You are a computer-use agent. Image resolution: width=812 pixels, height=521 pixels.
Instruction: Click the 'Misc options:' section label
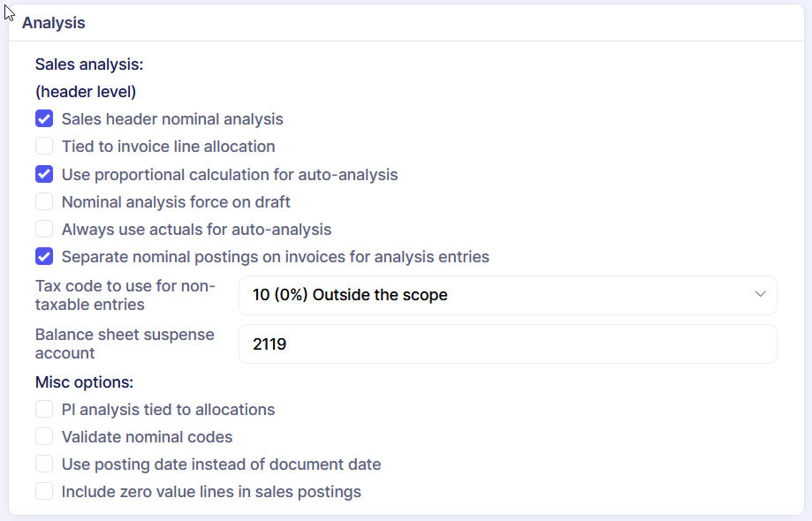click(85, 382)
